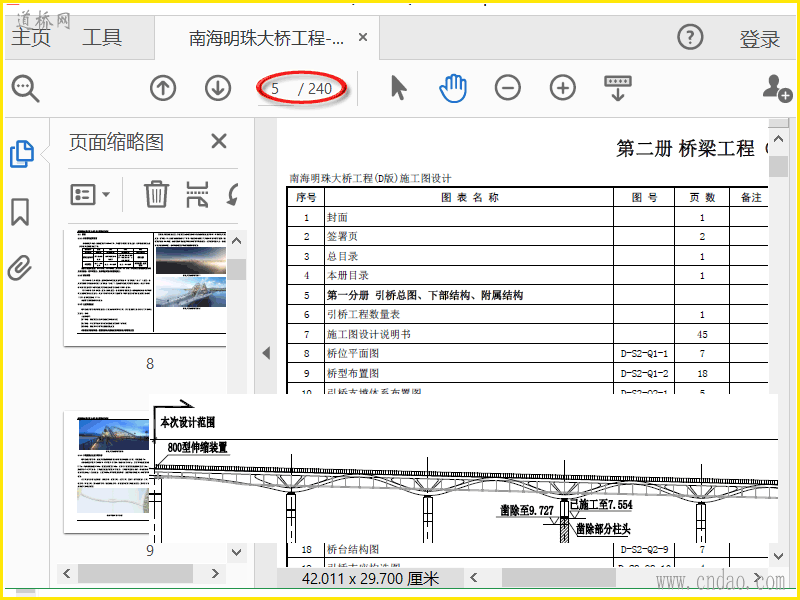Zoom in with the plus button

(x=563, y=88)
